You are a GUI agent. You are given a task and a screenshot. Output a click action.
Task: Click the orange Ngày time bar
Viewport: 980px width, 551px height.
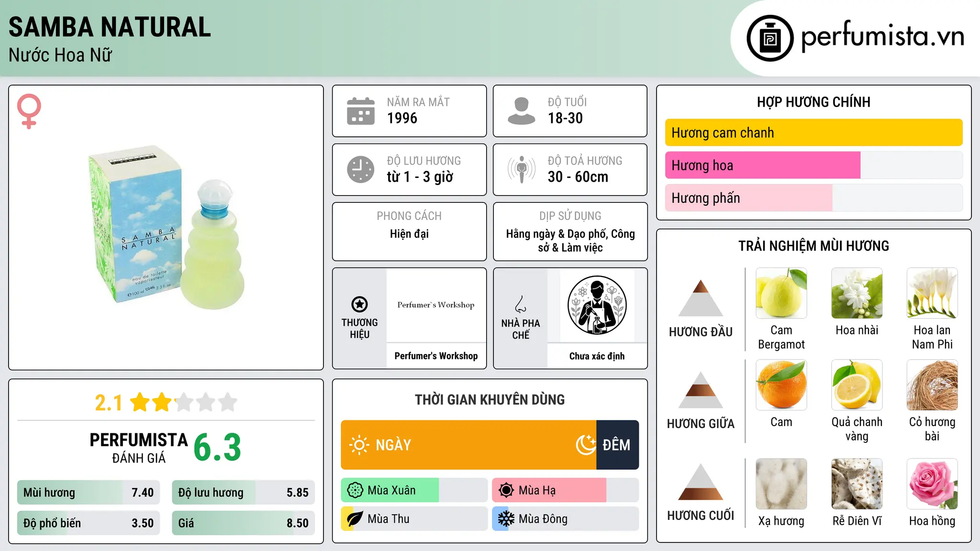(x=469, y=445)
